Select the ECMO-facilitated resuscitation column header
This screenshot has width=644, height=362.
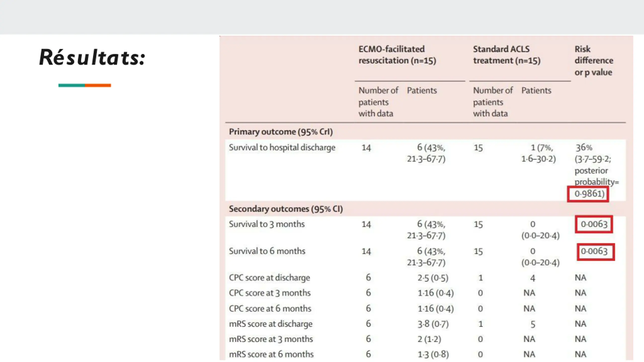coord(397,55)
